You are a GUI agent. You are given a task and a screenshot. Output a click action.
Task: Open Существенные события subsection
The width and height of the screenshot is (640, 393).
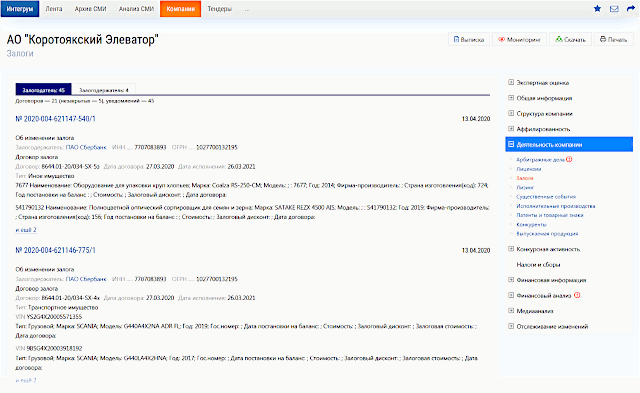pos(546,197)
